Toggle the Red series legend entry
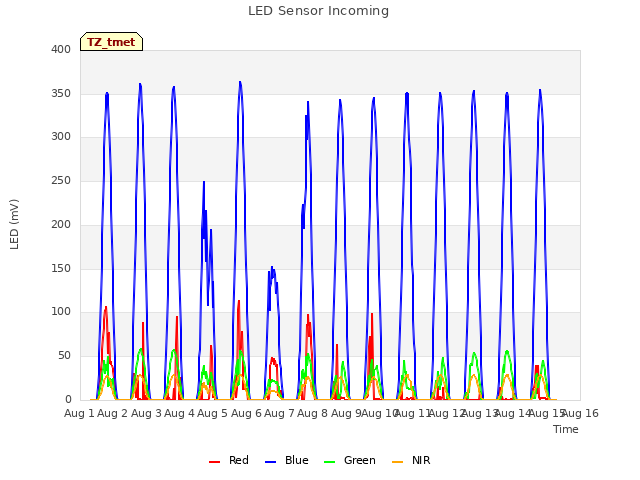Screen dimensions: 640x480 point(229,460)
